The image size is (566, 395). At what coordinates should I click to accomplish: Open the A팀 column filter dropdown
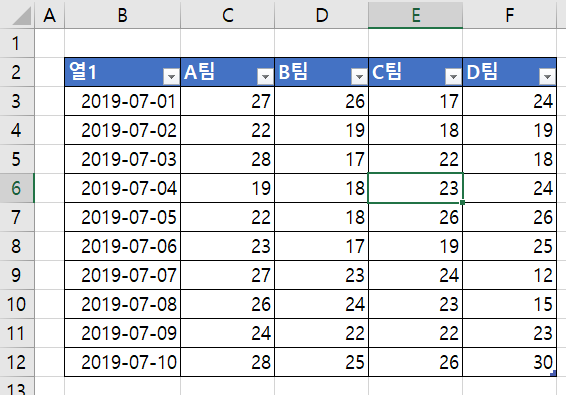(x=265, y=76)
